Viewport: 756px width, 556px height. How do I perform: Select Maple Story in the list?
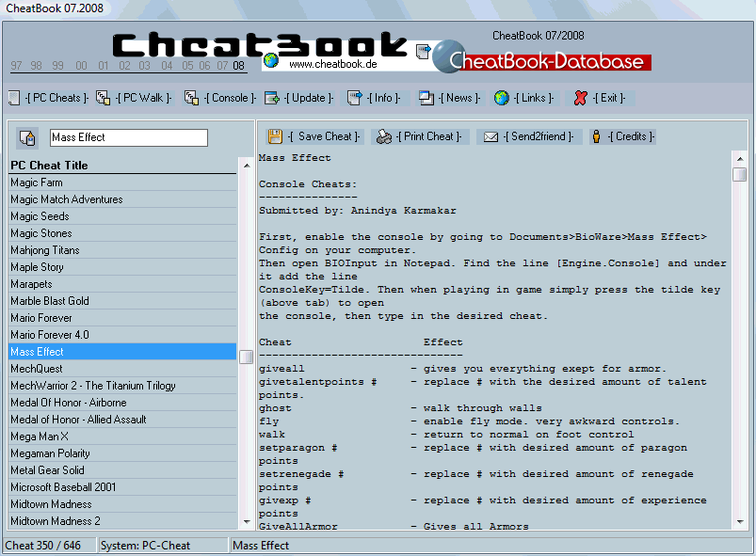coord(122,267)
